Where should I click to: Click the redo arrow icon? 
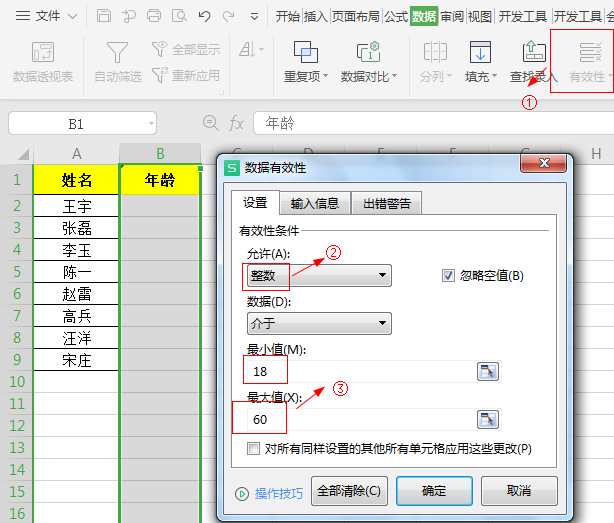pyautogui.click(x=229, y=16)
